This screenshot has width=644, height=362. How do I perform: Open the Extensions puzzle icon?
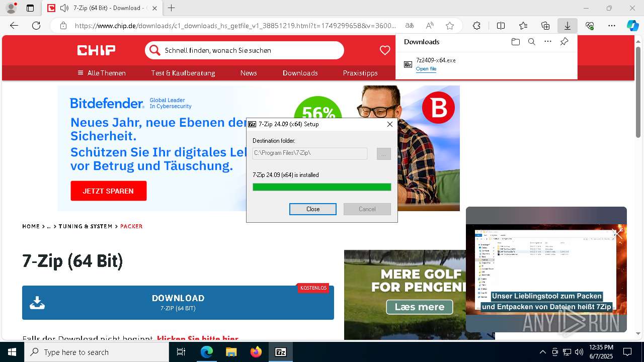[x=476, y=26]
